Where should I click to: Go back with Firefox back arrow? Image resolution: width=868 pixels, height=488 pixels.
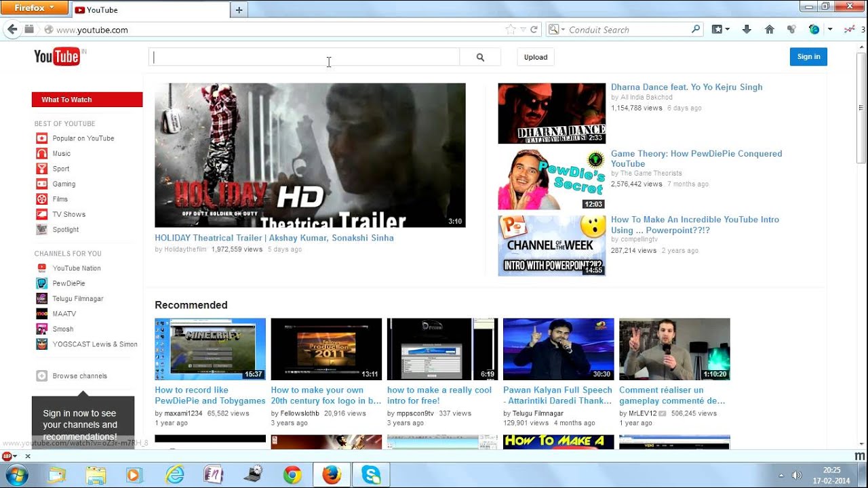pos(12,29)
